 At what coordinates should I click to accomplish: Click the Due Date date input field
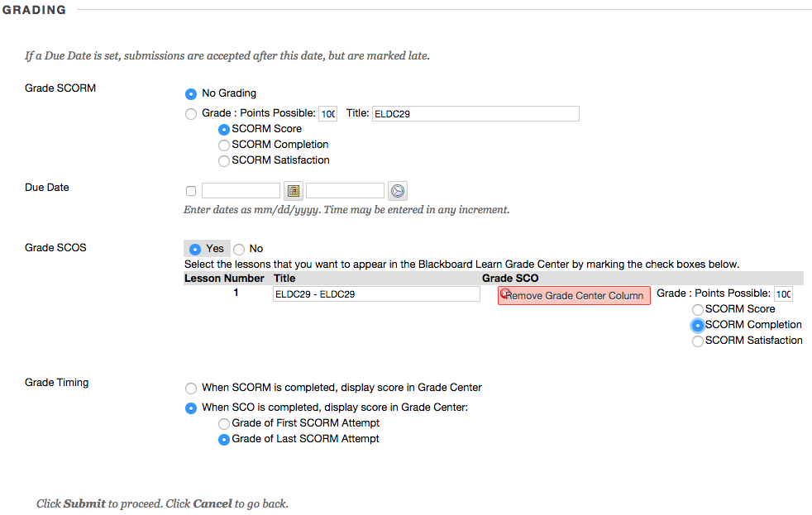coord(241,191)
